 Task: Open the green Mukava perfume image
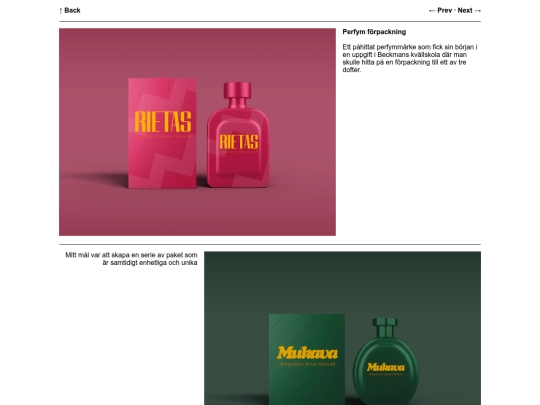tap(342, 328)
